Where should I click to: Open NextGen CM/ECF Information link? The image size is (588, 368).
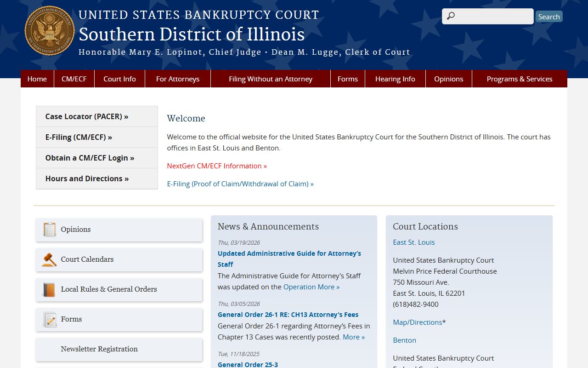click(x=217, y=166)
